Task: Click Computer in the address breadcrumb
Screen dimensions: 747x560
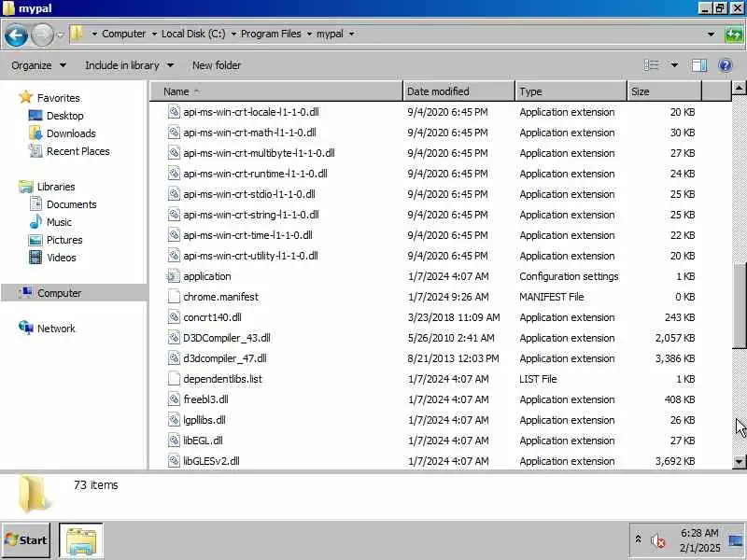Action: coord(124,34)
